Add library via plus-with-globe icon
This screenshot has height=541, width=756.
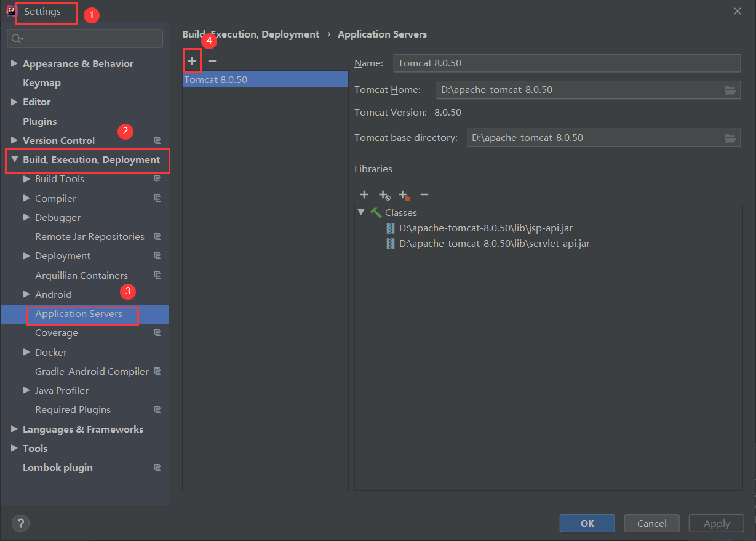(384, 195)
